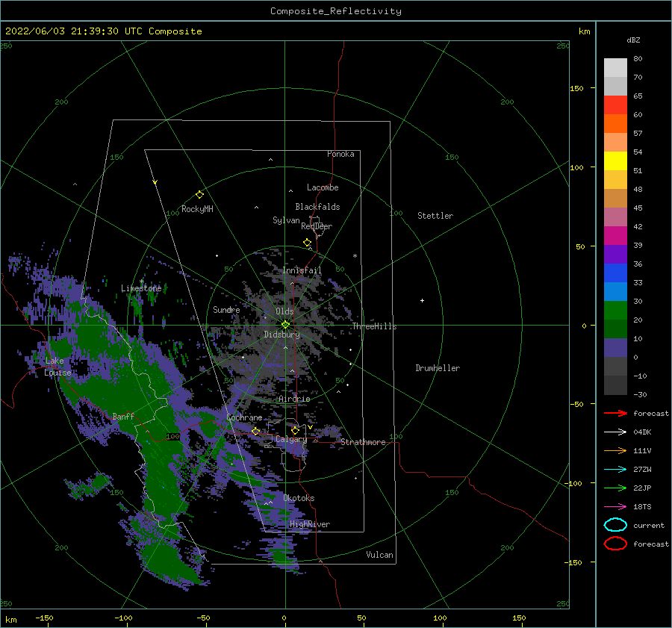The height and width of the screenshot is (628, 672).
Task: Click the Blackfalds label
Action: [317, 207]
